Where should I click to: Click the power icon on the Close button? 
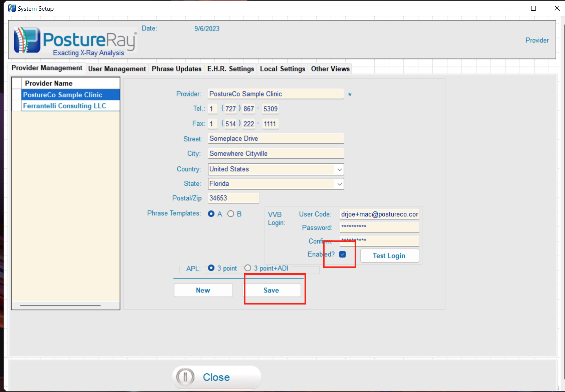(x=185, y=377)
